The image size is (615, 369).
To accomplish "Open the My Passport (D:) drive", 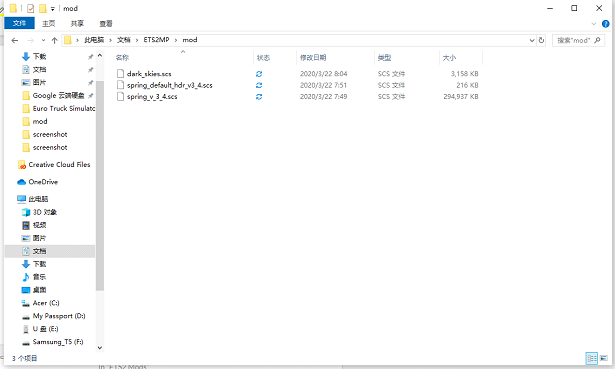I will 59,316.
